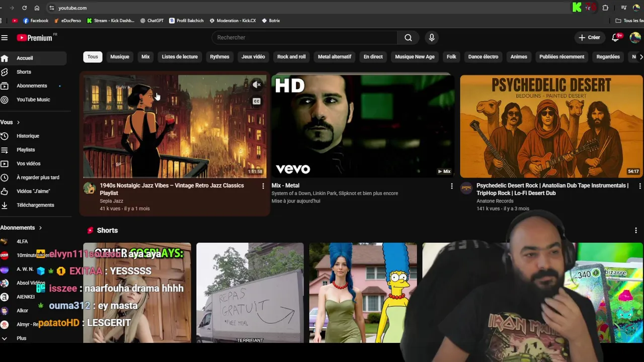Open the Sepia Jazz channel link
Image resolution: width=644 pixels, height=362 pixels.
pyautogui.click(x=111, y=201)
